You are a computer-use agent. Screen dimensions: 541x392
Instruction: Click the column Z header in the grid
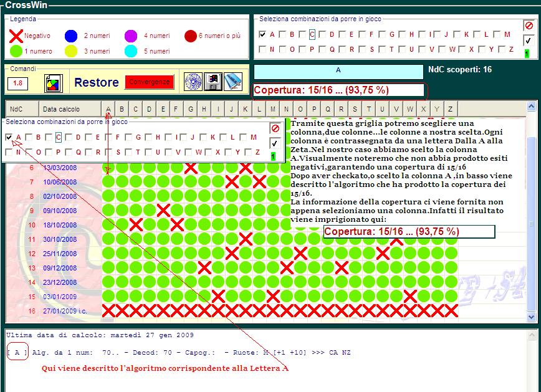451,109
